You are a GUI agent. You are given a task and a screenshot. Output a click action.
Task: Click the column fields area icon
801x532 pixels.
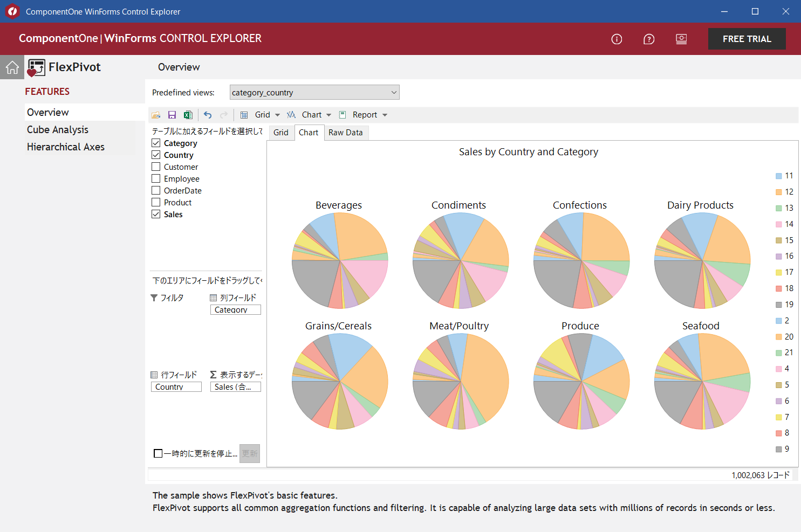point(214,298)
